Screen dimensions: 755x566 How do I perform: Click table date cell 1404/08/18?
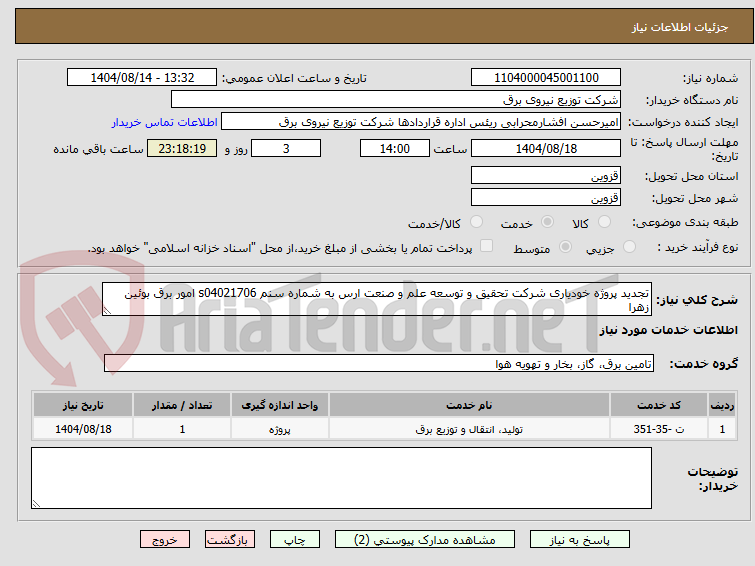click(x=83, y=429)
